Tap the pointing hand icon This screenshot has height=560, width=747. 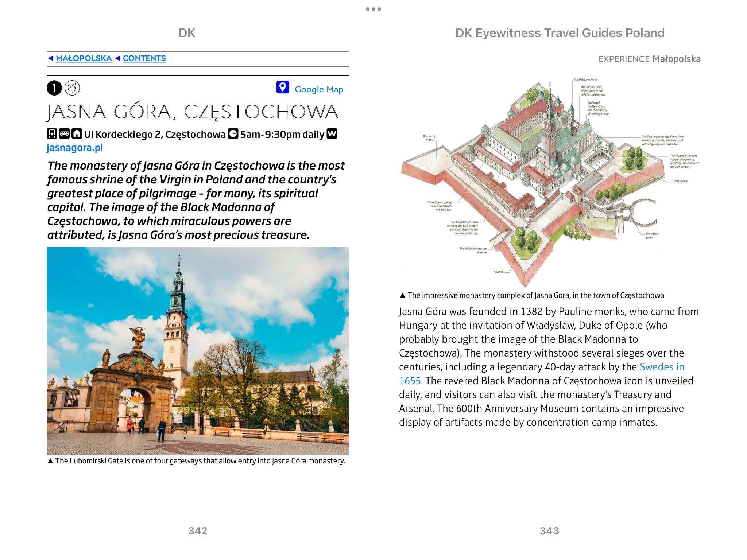(x=72, y=88)
